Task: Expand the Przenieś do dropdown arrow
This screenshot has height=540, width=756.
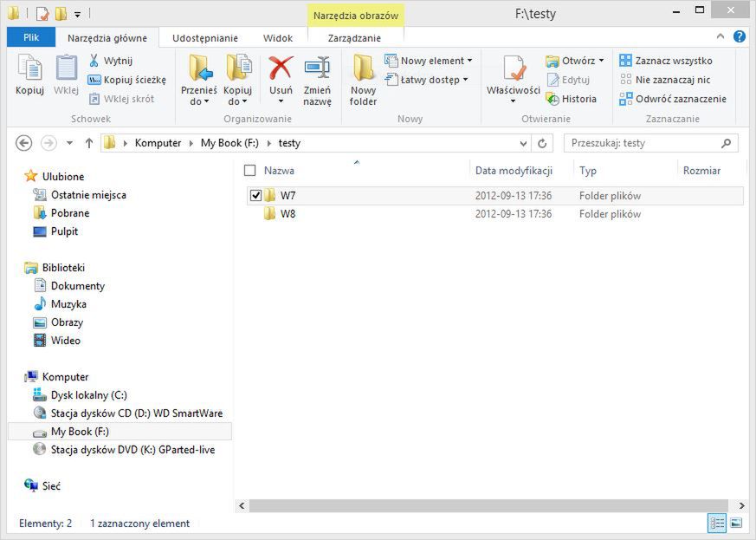Action: (206, 101)
